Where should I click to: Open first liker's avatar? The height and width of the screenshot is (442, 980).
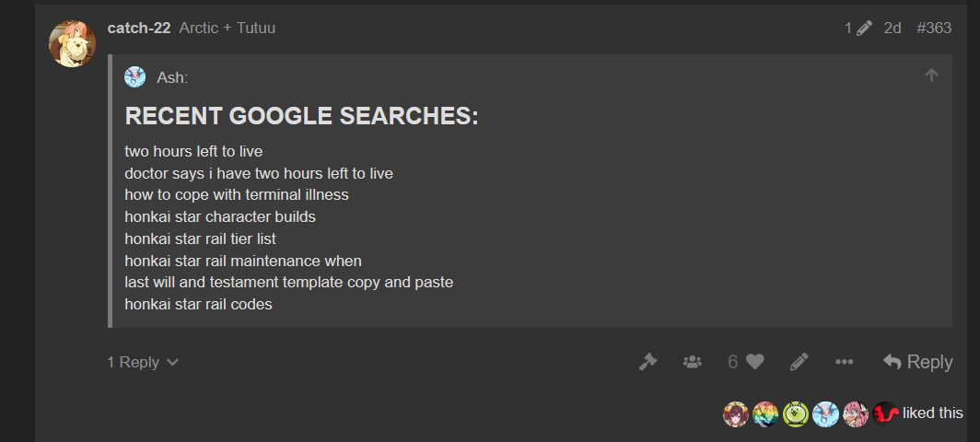(x=736, y=413)
